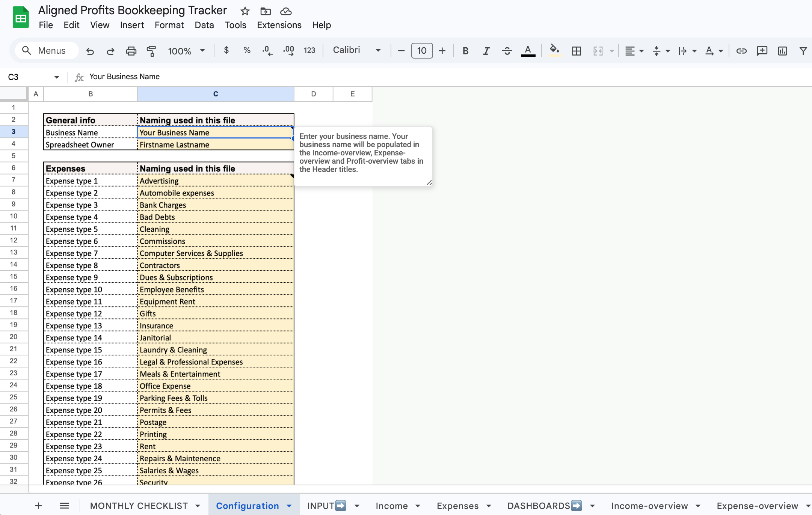812x515 pixels.
Task: Click the paint format roller icon
Action: [151, 51]
